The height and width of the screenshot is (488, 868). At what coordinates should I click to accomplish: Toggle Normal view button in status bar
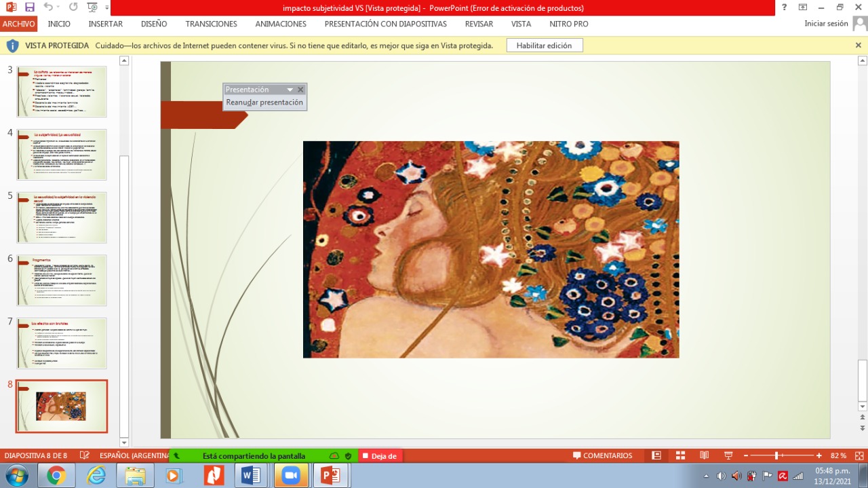click(656, 455)
